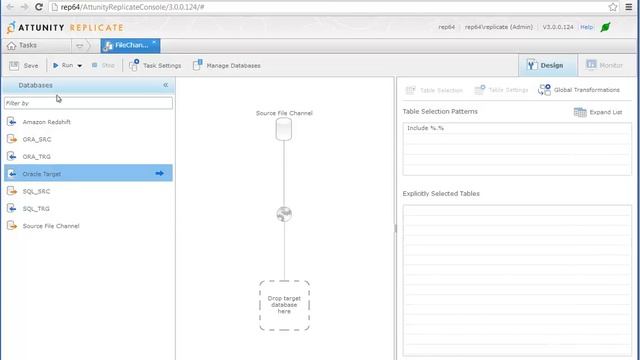The height and width of the screenshot is (360, 640).
Task: Close the FileChan... task tab
Action: point(154,42)
